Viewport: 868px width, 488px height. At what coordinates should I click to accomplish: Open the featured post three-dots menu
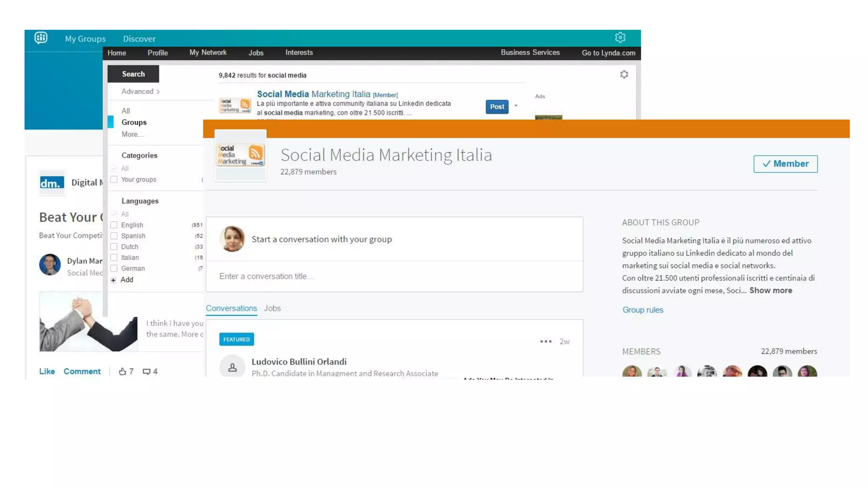pyautogui.click(x=545, y=341)
